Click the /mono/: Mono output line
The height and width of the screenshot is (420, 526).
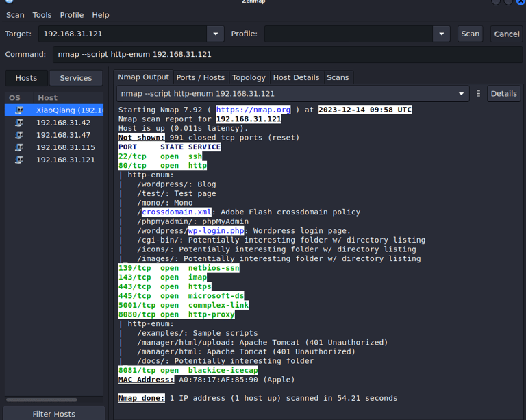(x=164, y=203)
